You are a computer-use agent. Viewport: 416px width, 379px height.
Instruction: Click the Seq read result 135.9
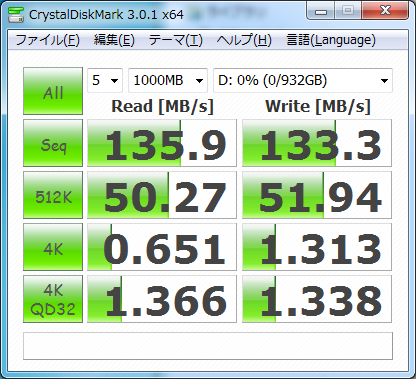(x=162, y=143)
